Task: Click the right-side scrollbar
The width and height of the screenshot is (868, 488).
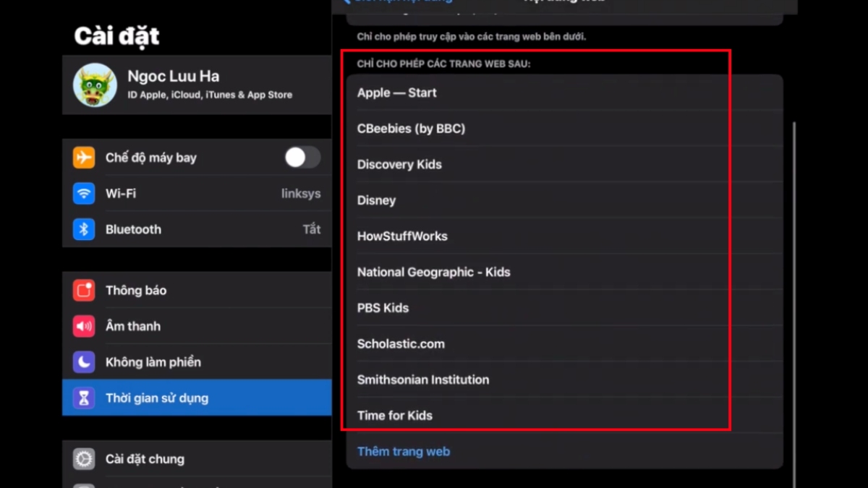Action: click(x=793, y=304)
